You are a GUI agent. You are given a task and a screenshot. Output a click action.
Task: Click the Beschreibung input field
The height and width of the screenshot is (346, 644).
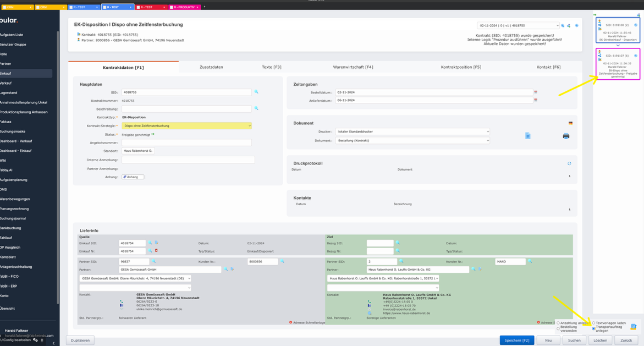click(x=186, y=109)
